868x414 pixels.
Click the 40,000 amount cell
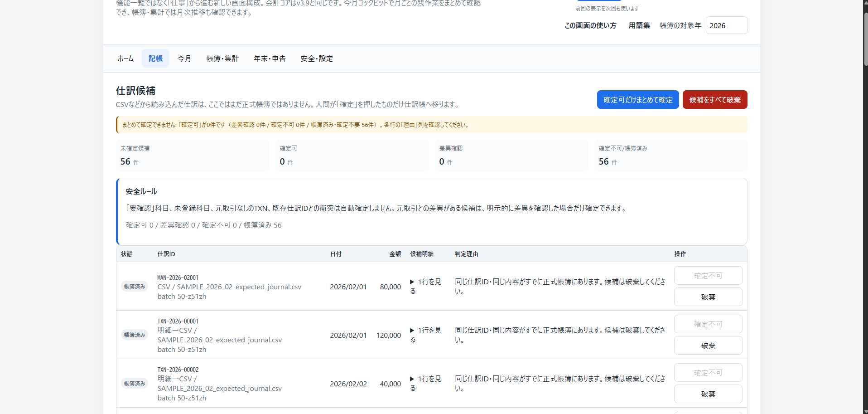391,384
